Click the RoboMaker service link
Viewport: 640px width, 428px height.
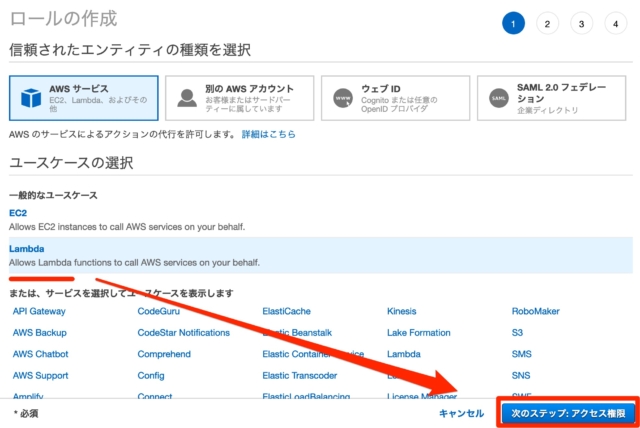coord(536,311)
